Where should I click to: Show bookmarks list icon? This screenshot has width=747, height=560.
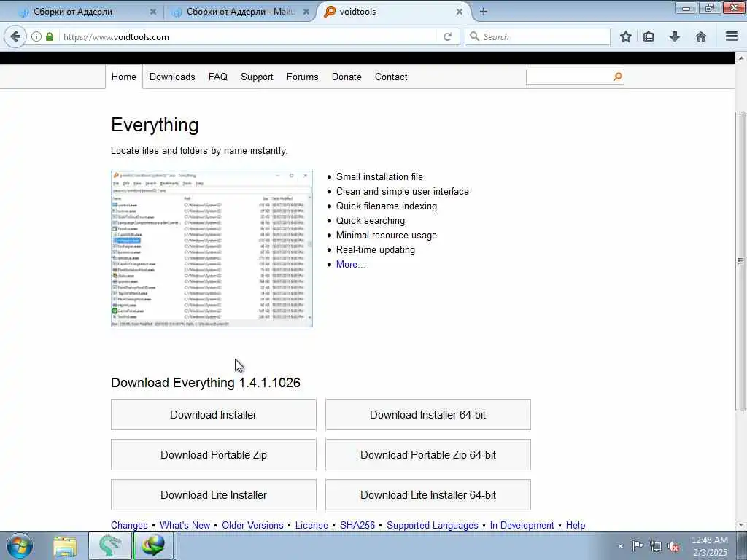(x=649, y=36)
